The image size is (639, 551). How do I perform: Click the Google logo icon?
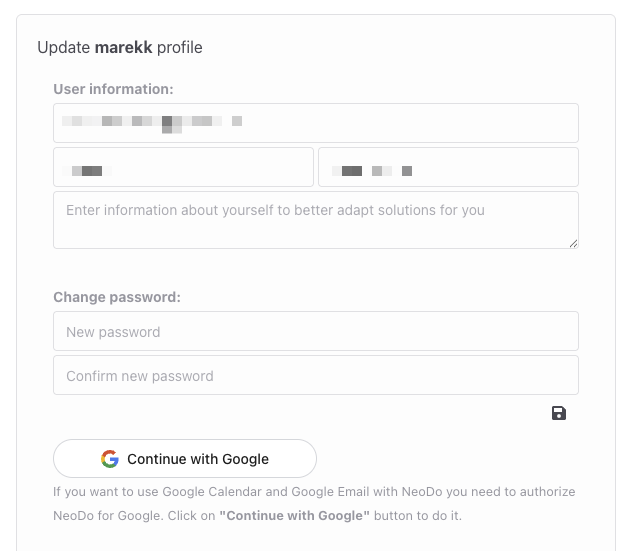click(x=110, y=459)
